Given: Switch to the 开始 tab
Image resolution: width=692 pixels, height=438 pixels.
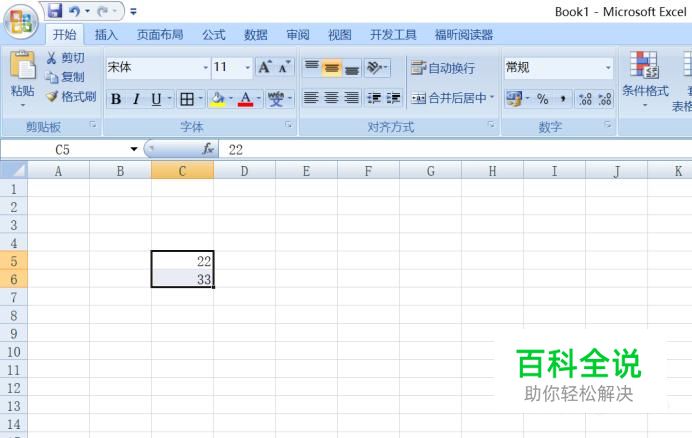Looking at the screenshot, I should [64, 34].
